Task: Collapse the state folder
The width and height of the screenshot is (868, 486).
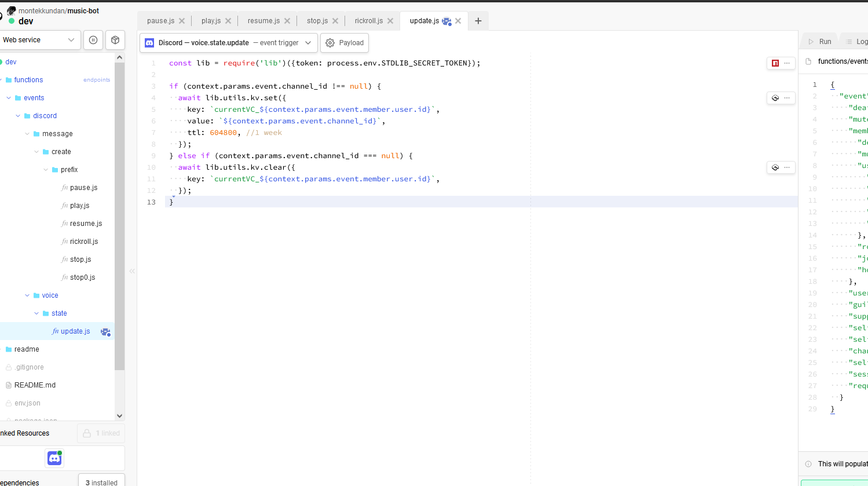Action: pyautogui.click(x=36, y=313)
